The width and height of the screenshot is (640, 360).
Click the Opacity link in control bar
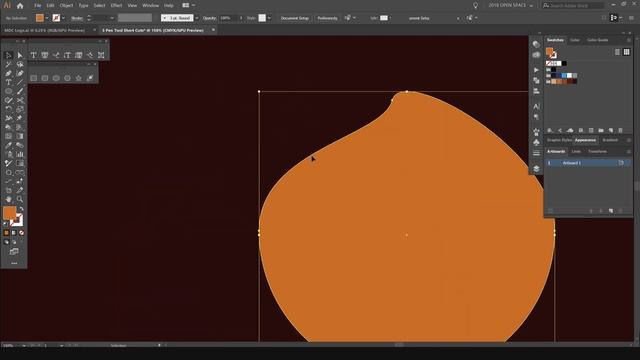tap(209, 18)
